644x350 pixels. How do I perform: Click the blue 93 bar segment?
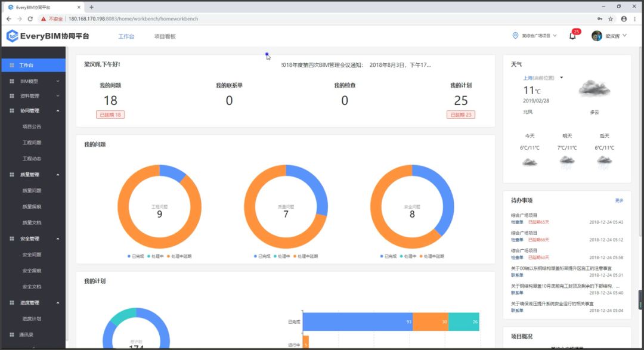358,321
